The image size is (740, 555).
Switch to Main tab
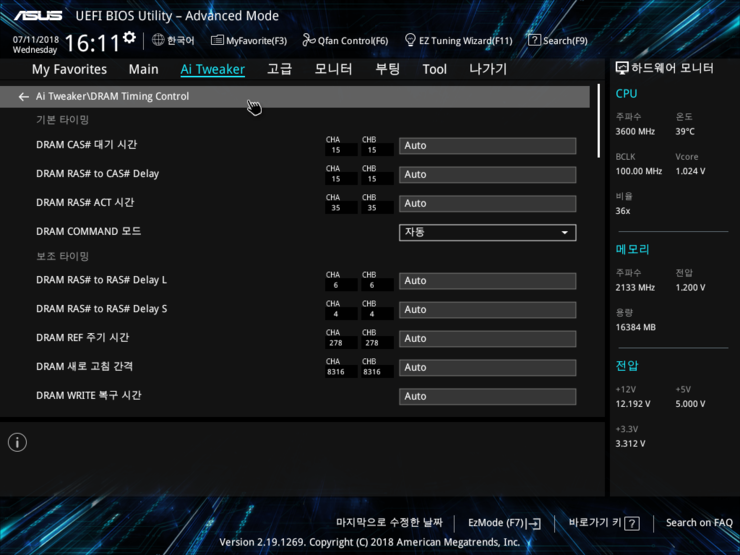(143, 69)
